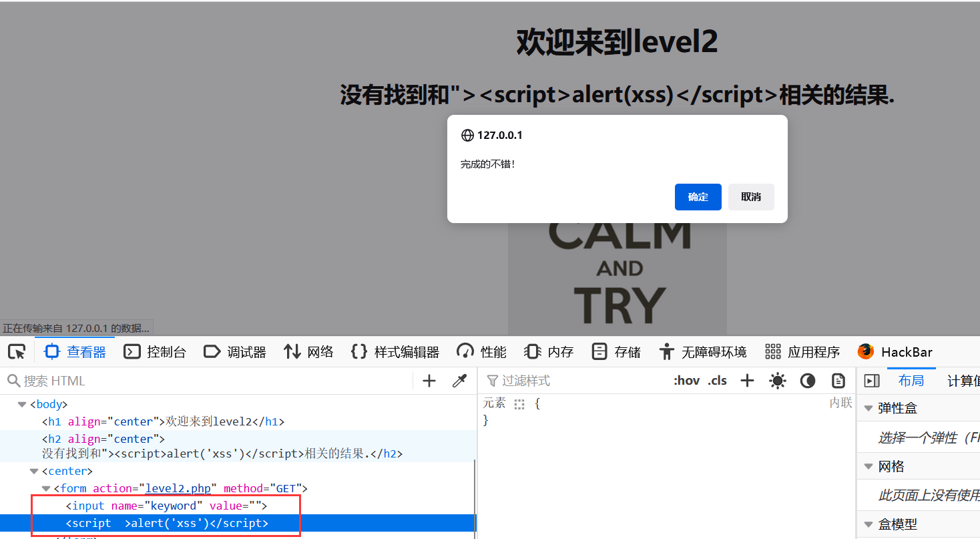
Task: Click the 选择一个弹性 hint text
Action: (x=929, y=438)
